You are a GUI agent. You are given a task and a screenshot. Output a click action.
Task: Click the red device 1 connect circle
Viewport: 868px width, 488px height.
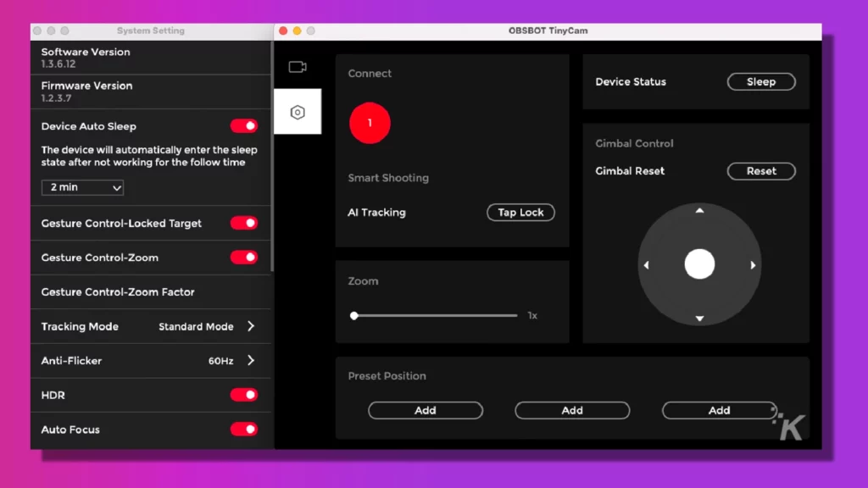pos(370,123)
